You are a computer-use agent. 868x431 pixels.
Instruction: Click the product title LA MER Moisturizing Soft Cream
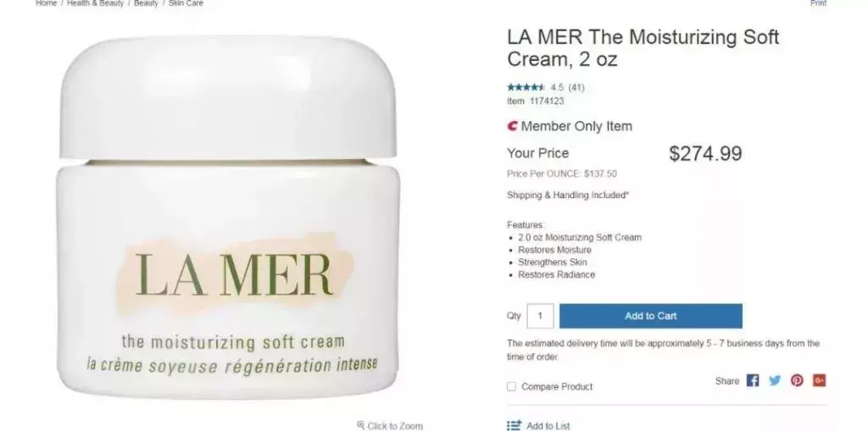643,48
